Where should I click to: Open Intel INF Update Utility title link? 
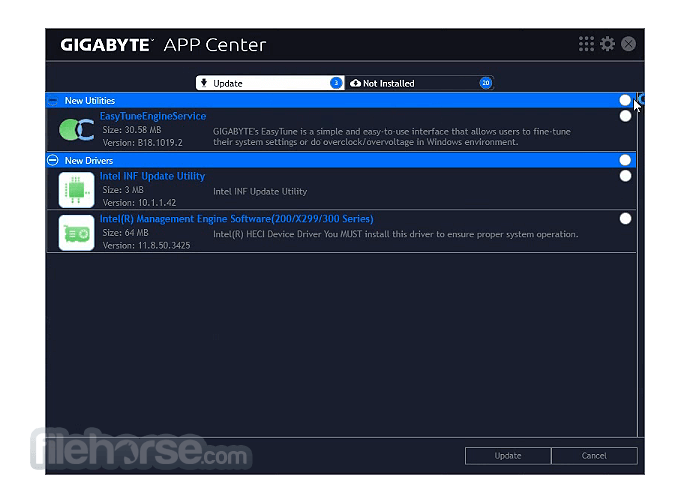point(152,176)
